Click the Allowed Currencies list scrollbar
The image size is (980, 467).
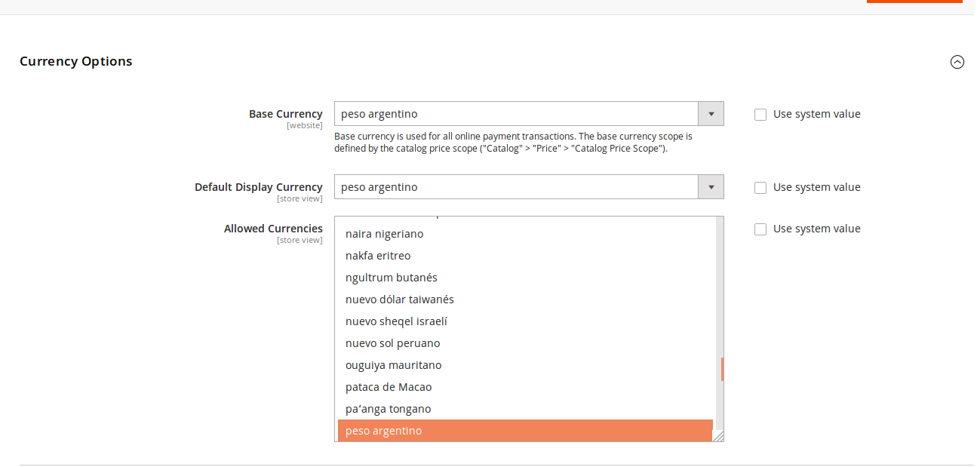(x=719, y=369)
